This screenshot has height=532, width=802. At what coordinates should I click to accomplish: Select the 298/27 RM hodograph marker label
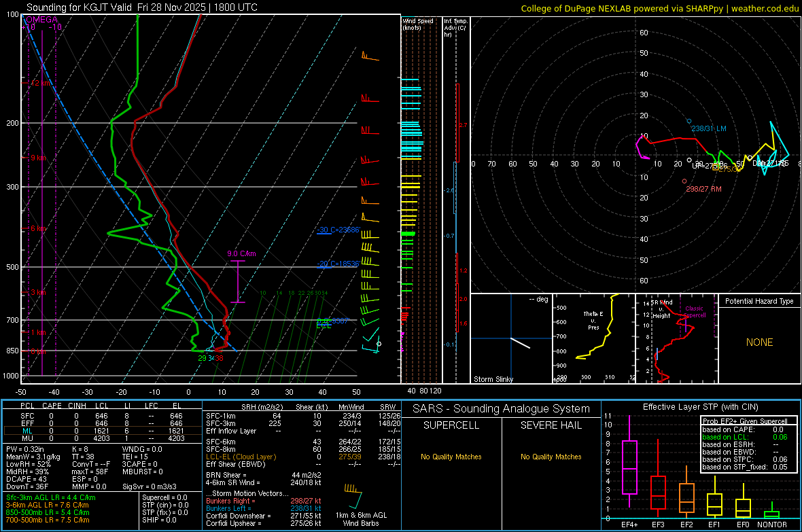pyautogui.click(x=704, y=189)
